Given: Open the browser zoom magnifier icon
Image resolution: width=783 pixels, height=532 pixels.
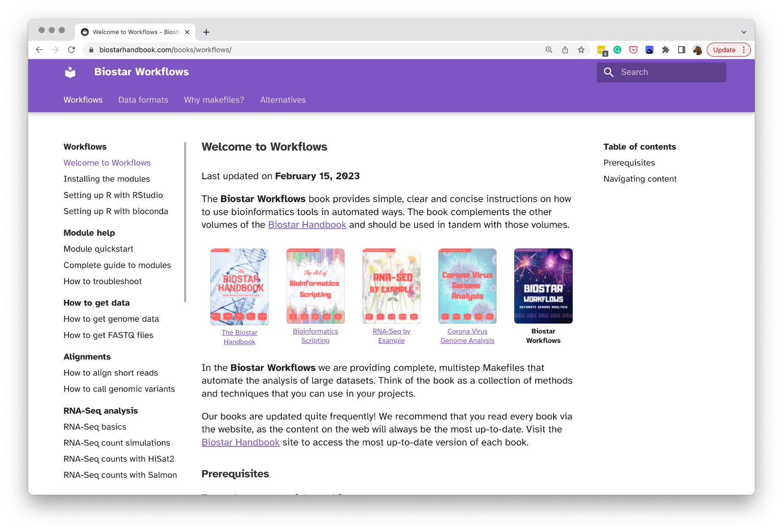Looking at the screenshot, I should pyautogui.click(x=549, y=50).
